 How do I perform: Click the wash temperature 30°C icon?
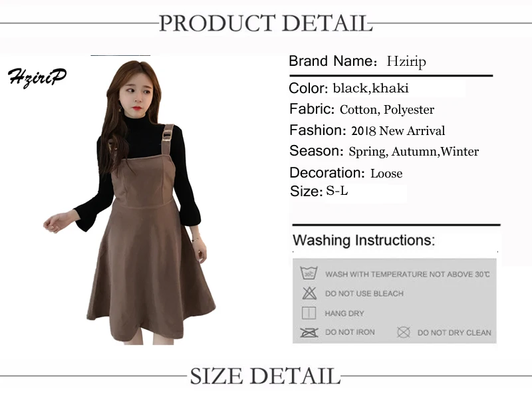309,273
